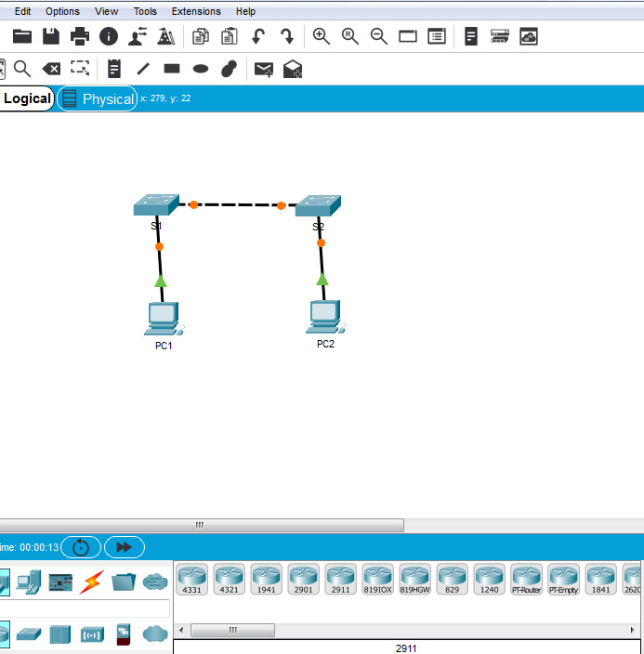Select switch S1 in the topology

156,204
